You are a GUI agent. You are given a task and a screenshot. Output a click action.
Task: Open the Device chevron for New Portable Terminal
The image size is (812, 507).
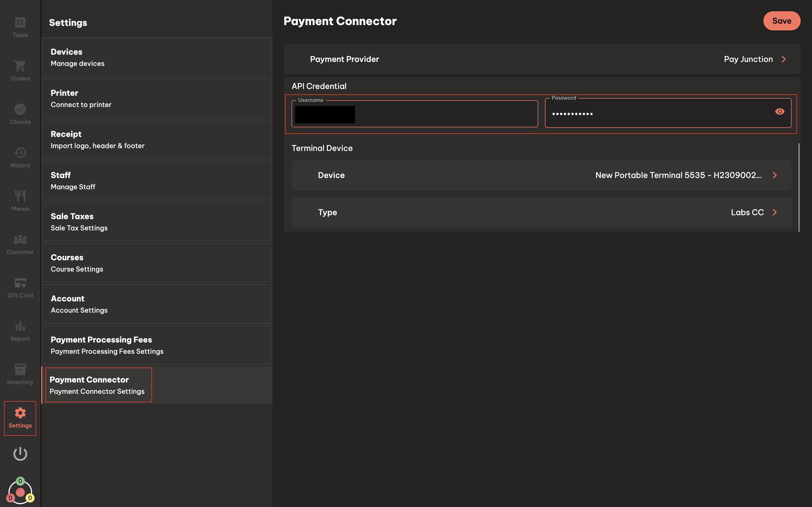tap(775, 175)
